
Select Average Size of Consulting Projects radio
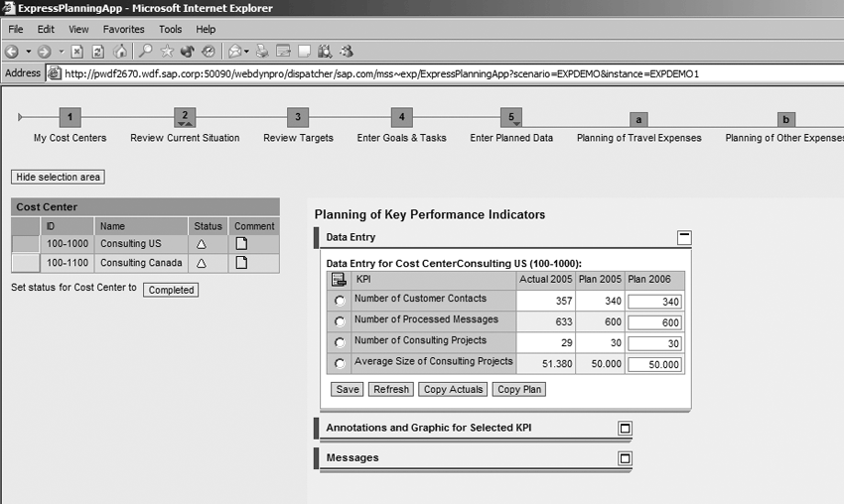click(340, 363)
